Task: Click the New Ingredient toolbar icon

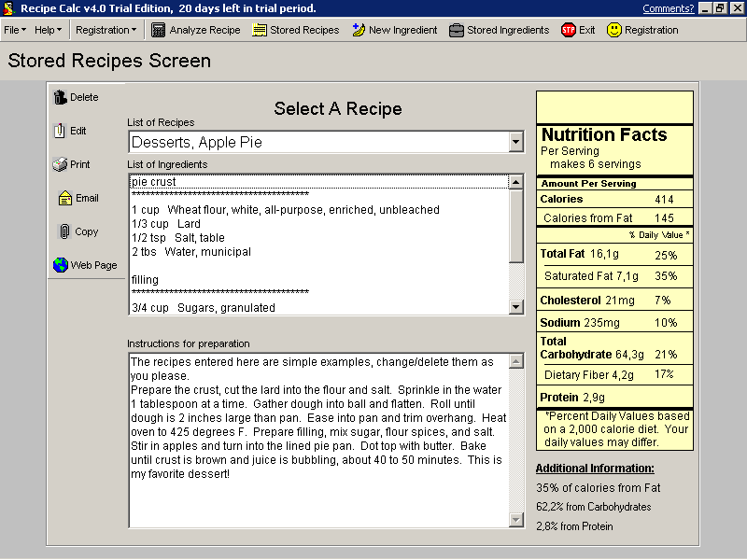Action: point(359,30)
